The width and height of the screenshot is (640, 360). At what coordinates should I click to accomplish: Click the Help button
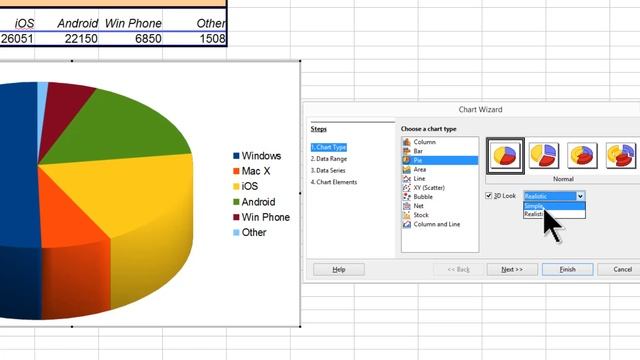[339, 269]
